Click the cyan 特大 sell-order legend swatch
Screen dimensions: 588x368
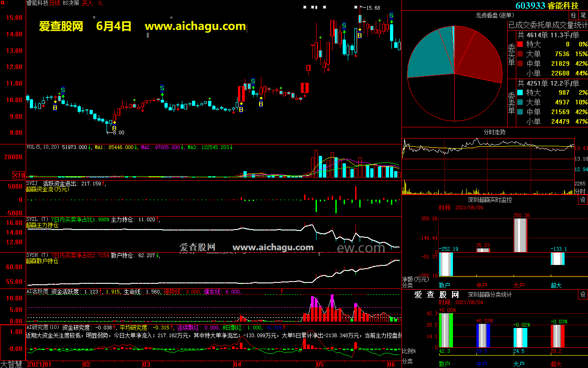coord(520,93)
